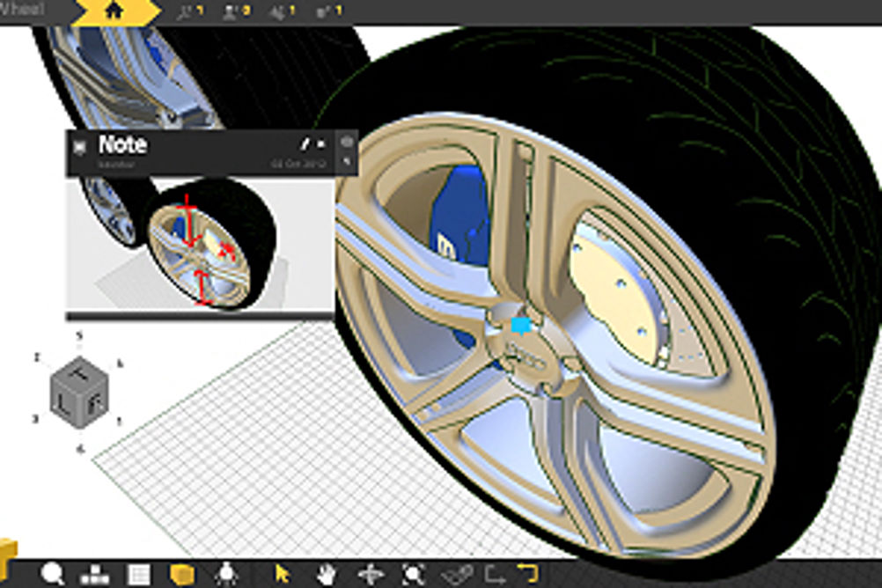Choose the Orbit rotate tool
This screenshot has height=588, width=882.
pos(370,575)
